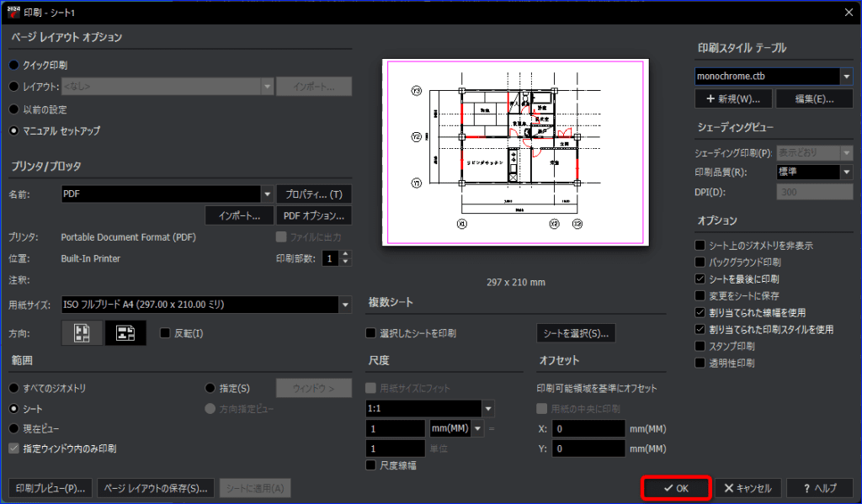Create a new print style with 新規(W)
The image size is (862, 504).
[732, 98]
